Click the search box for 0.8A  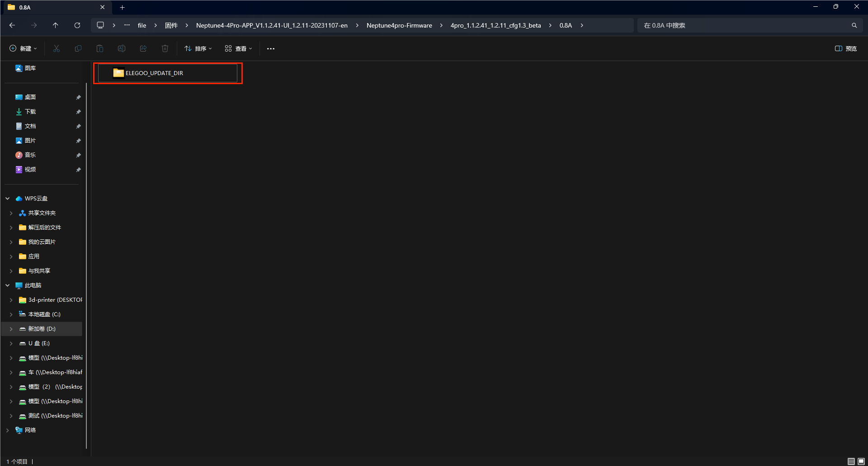[746, 25]
